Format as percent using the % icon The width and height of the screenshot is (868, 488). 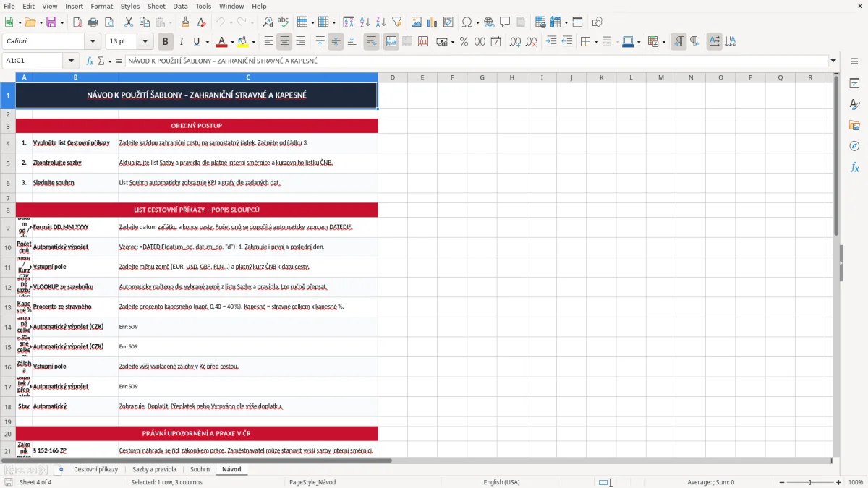click(x=464, y=41)
